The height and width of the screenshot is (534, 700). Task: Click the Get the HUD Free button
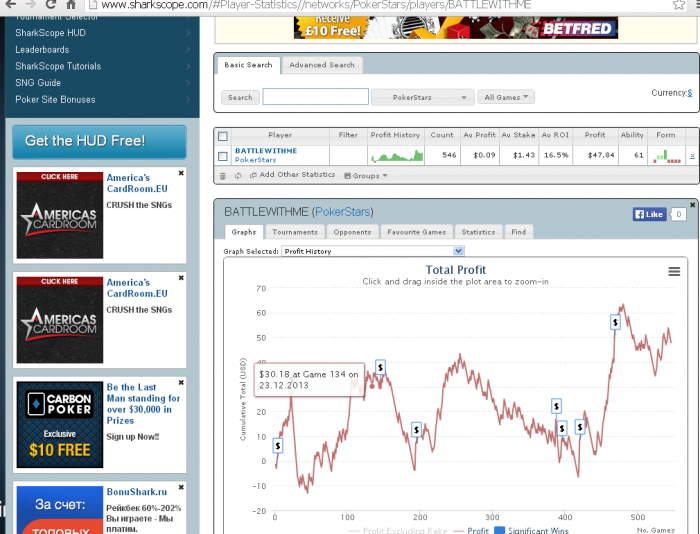click(100, 142)
